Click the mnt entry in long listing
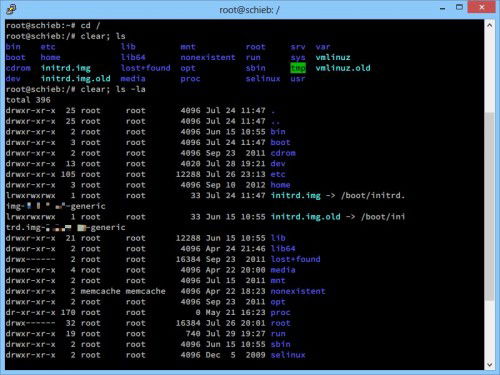Viewport: 500px width, 375px height. (x=278, y=281)
